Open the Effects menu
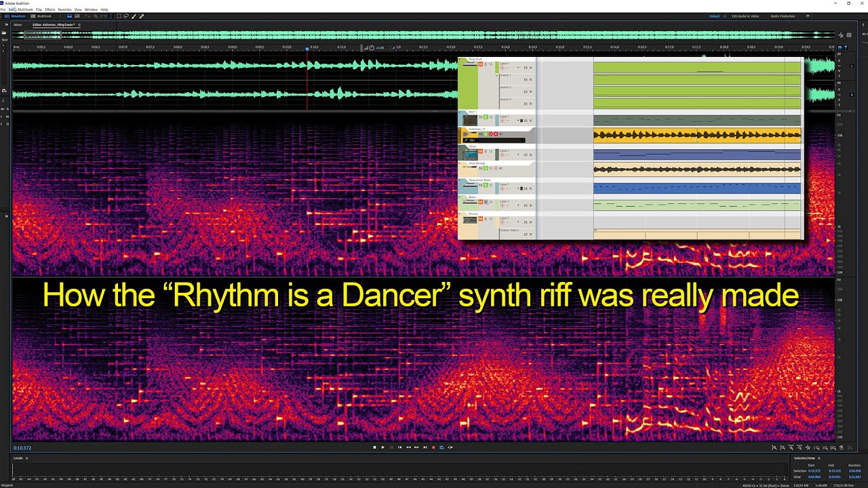This screenshot has height=488, width=868. pyautogui.click(x=50, y=9)
